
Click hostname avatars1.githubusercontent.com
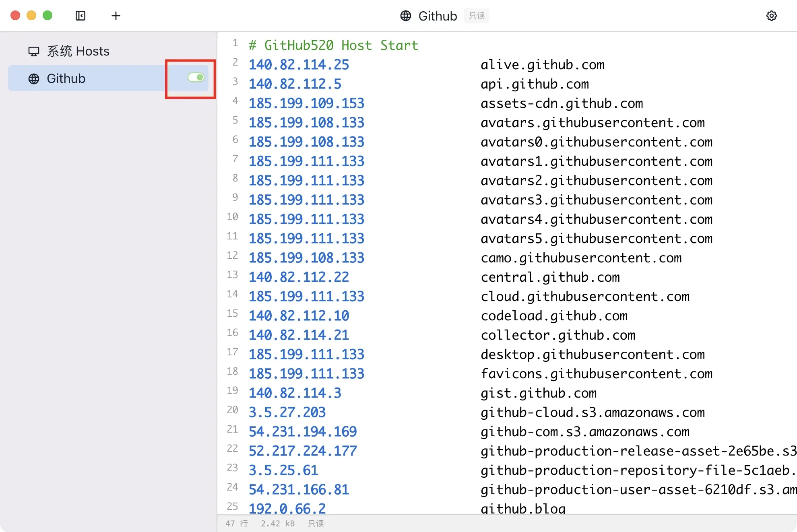[597, 161]
